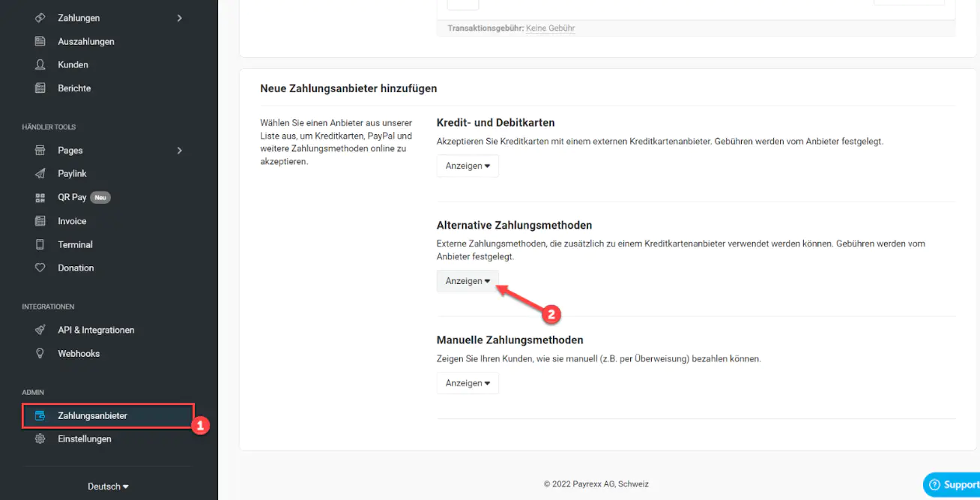Click the Einstellungen gear icon
This screenshot has height=500, width=980.
coord(40,439)
